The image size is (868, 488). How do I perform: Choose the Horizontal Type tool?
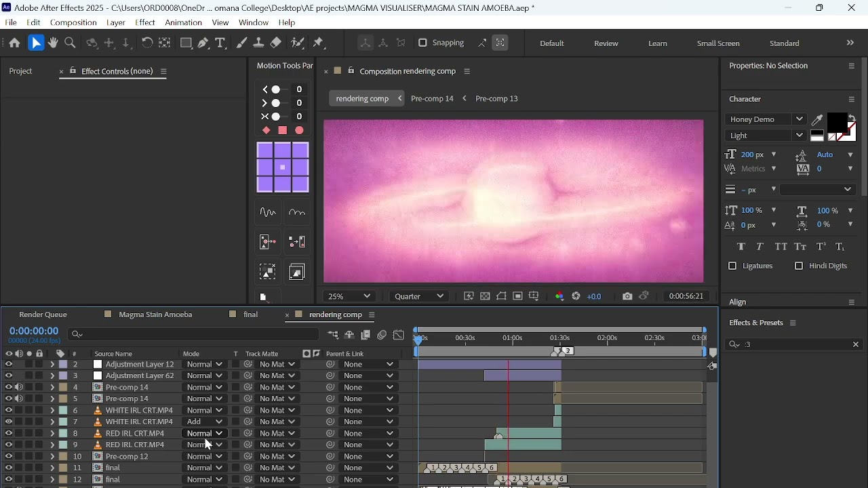click(x=221, y=43)
